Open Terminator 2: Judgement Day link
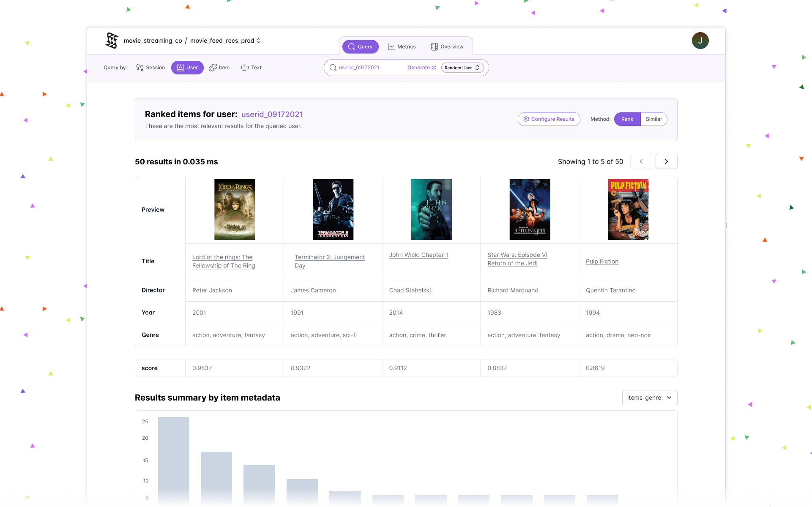Image resolution: width=812 pixels, height=507 pixels. click(330, 261)
